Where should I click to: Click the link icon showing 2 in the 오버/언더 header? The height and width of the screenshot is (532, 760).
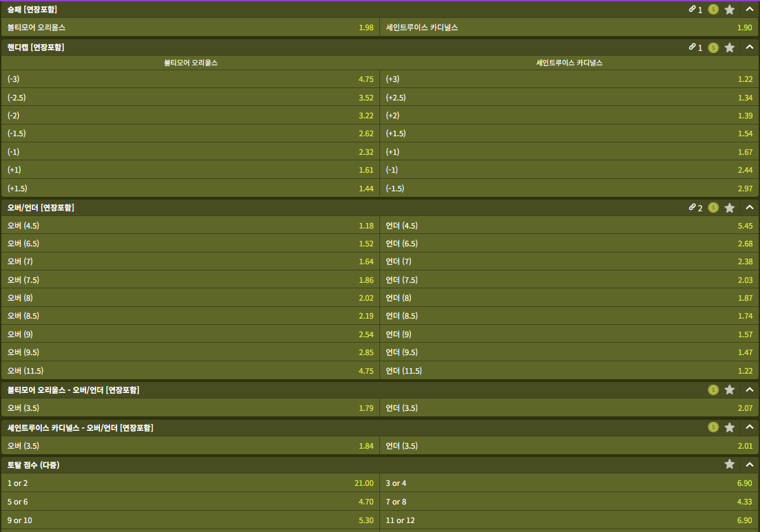[x=692, y=207]
